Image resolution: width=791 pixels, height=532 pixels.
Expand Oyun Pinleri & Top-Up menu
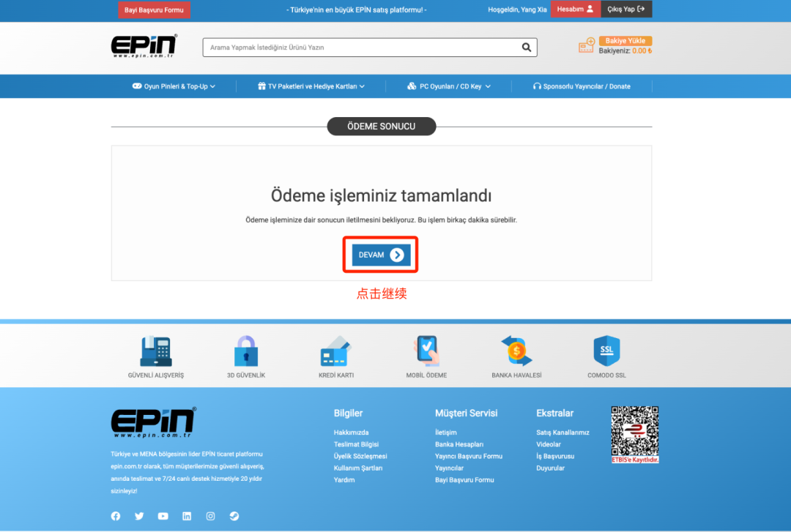pos(174,86)
